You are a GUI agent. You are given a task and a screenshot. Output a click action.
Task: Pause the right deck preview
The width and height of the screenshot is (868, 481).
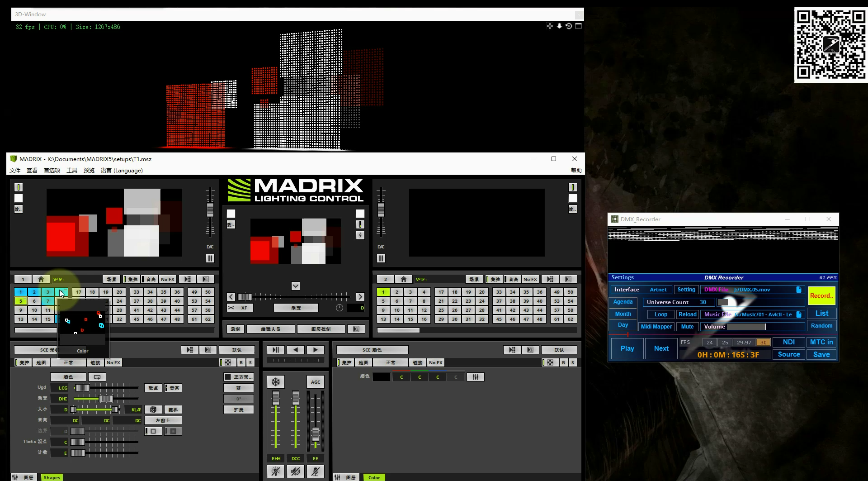381,258
